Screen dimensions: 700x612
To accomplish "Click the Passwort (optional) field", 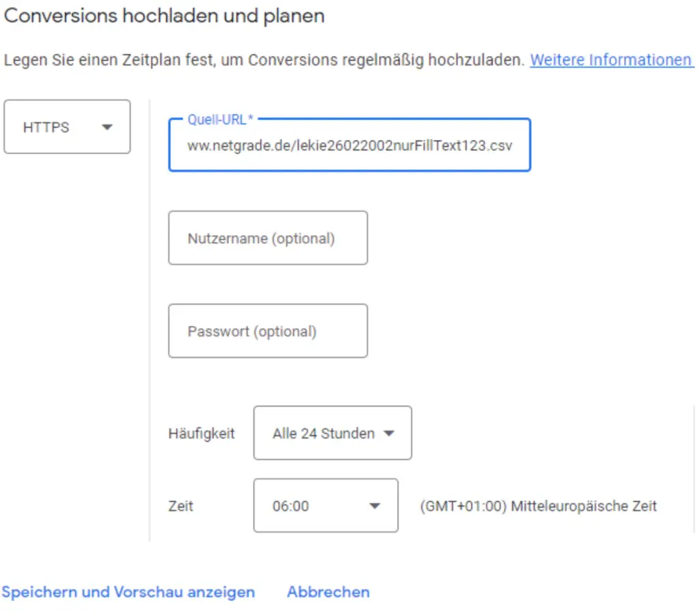I will (267, 331).
